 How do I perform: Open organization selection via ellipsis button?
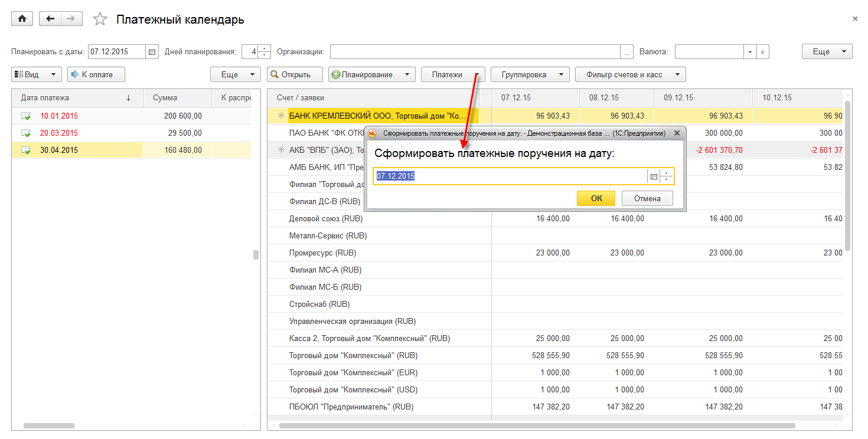(x=627, y=52)
